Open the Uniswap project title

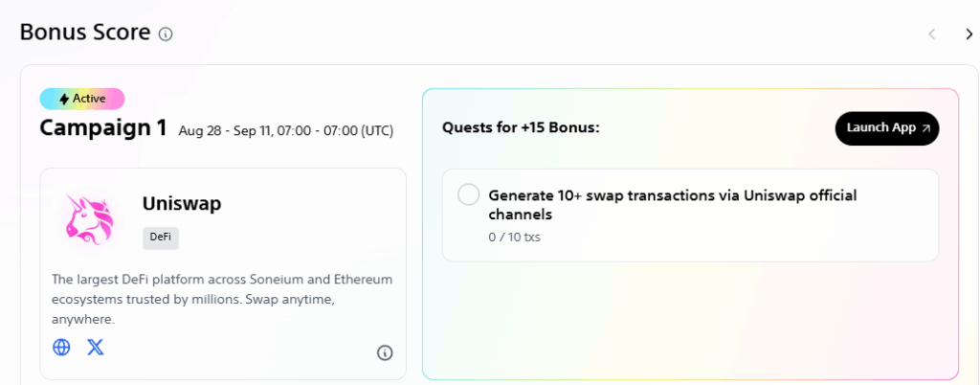182,203
